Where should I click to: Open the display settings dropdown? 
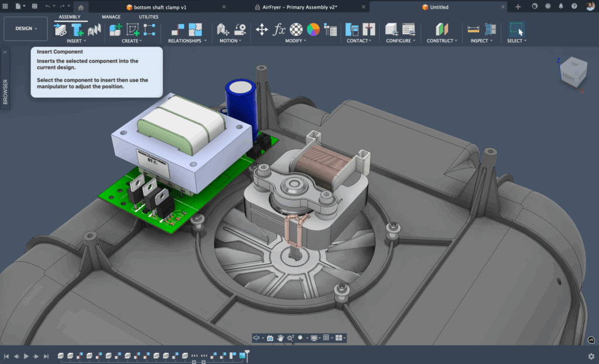(x=314, y=337)
